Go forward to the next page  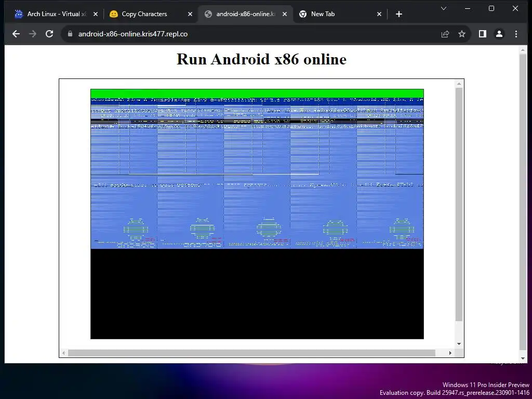click(33, 34)
